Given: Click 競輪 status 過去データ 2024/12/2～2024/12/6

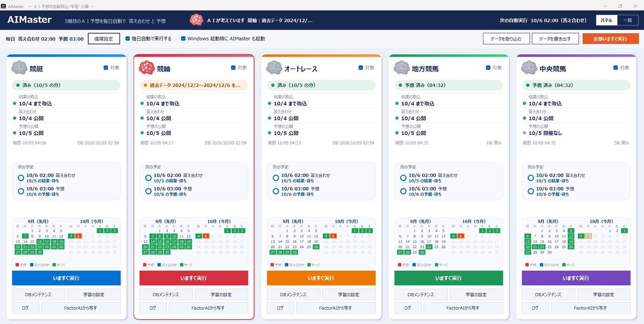Looking at the screenshot, I should click(x=194, y=85).
